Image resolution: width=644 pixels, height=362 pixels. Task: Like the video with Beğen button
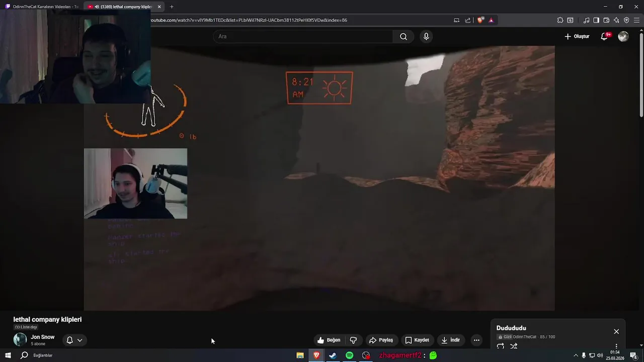click(x=329, y=340)
